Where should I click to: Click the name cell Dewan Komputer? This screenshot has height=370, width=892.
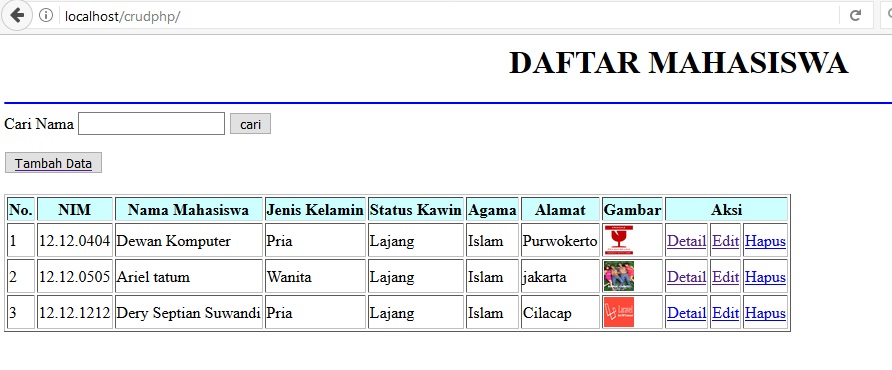[188, 241]
